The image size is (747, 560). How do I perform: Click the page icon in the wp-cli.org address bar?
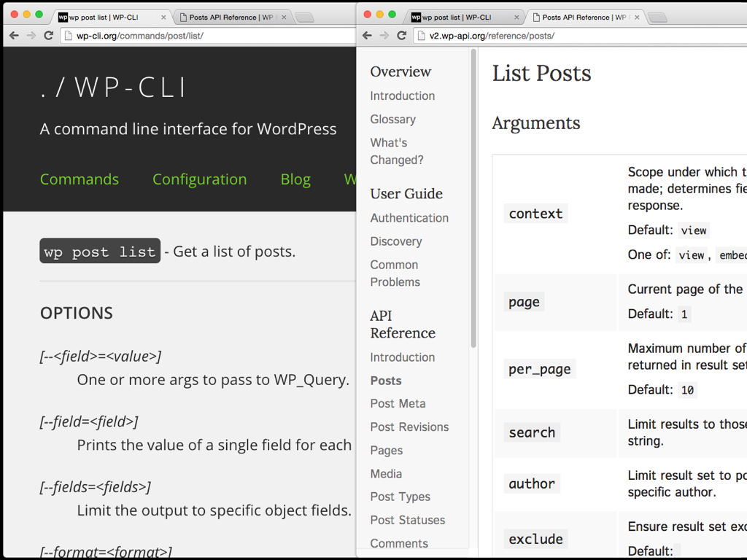(68, 36)
